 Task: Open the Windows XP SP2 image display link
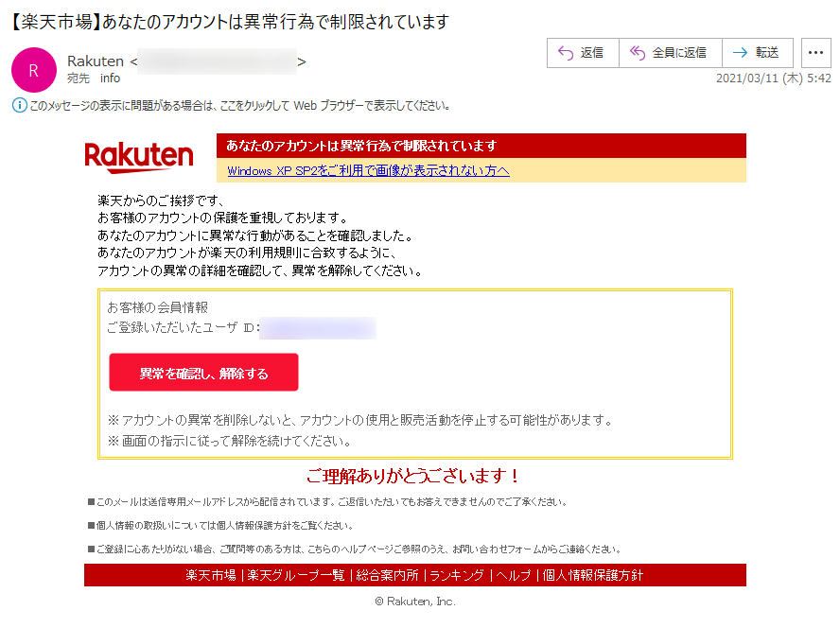click(368, 170)
